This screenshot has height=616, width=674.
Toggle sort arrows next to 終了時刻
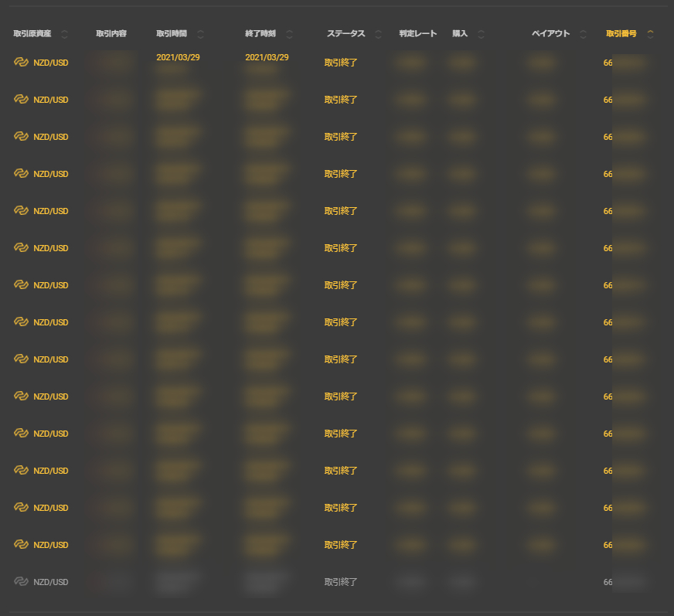(290, 34)
